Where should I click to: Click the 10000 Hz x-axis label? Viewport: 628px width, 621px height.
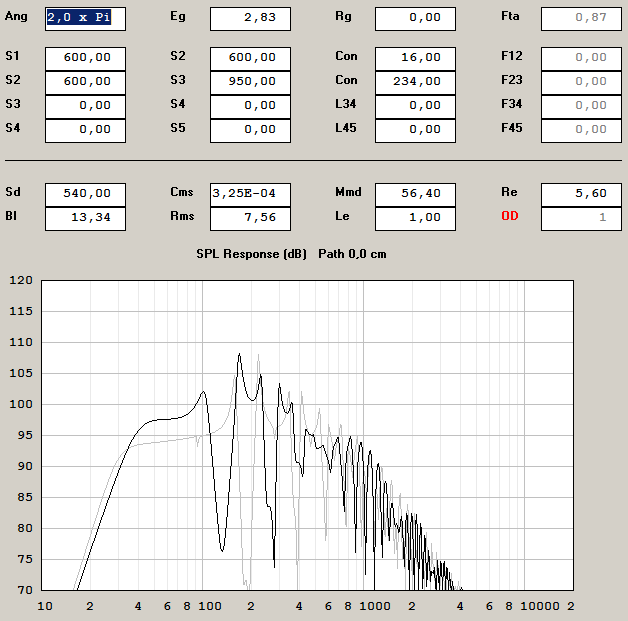coord(539,606)
